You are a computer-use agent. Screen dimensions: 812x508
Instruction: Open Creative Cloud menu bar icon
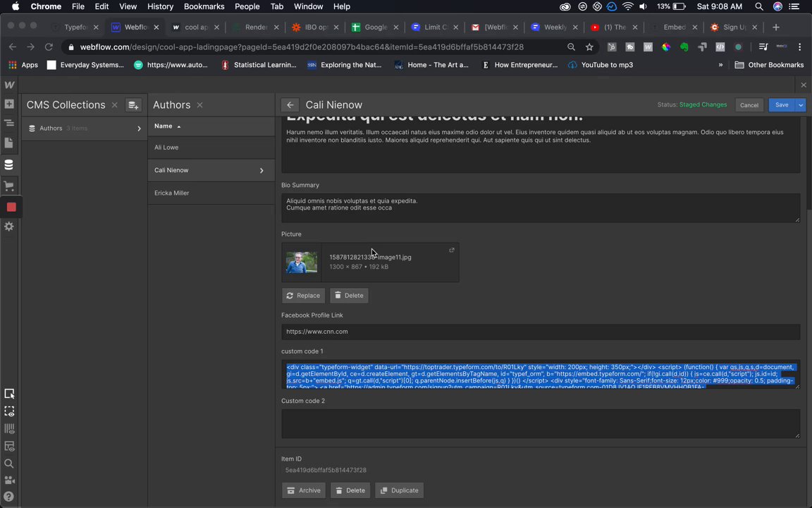(x=565, y=7)
